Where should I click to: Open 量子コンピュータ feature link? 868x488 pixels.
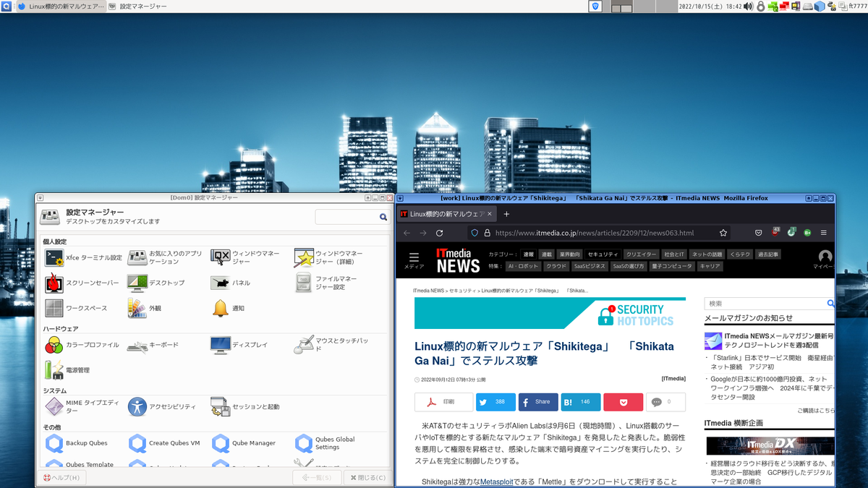click(x=673, y=266)
